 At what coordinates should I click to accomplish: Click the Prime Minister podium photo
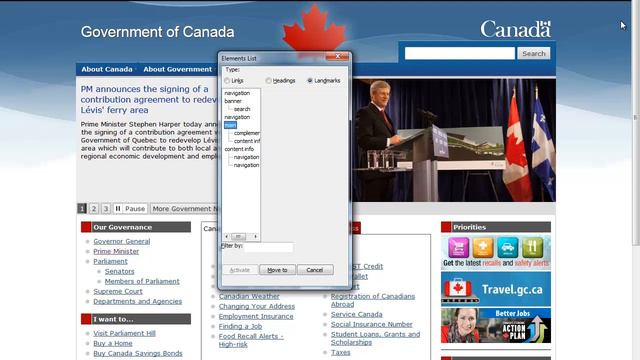click(453, 140)
